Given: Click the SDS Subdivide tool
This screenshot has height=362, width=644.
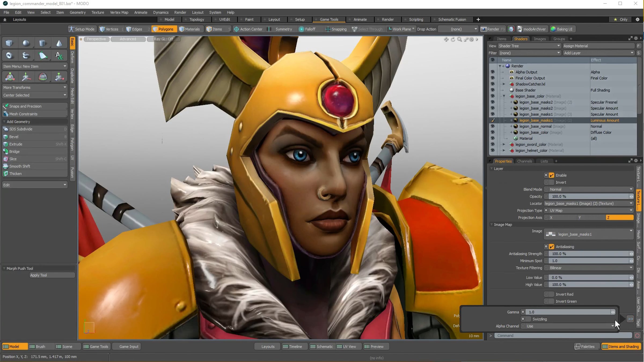Looking at the screenshot, I should click(x=35, y=129).
